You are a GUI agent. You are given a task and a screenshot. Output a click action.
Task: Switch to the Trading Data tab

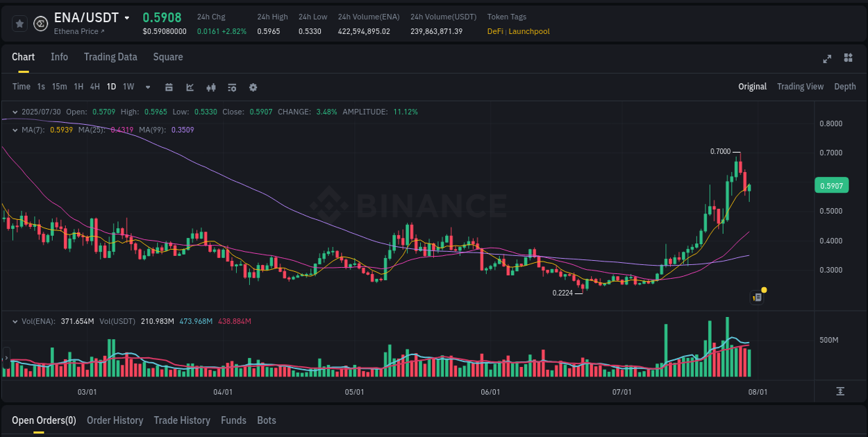(110, 57)
